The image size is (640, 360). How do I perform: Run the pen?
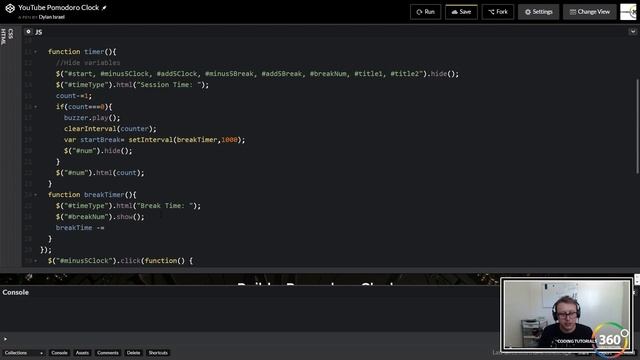[425, 12]
